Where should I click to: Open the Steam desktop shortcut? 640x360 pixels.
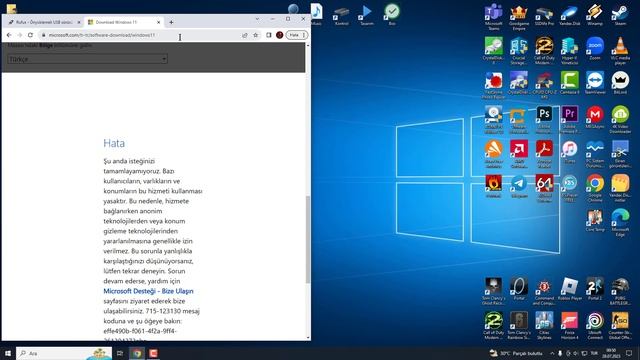pos(620,16)
